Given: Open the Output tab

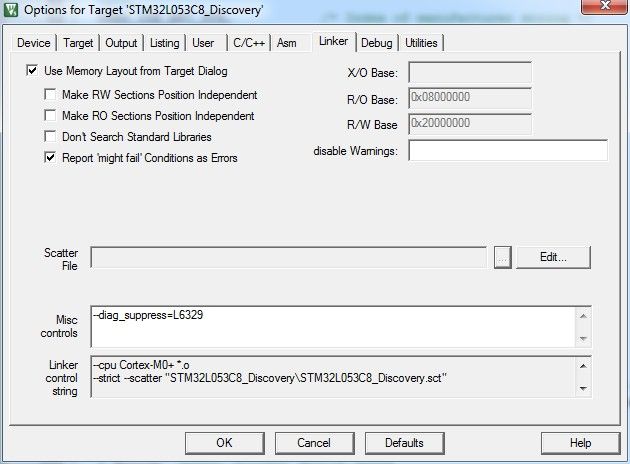Looking at the screenshot, I should [121, 43].
